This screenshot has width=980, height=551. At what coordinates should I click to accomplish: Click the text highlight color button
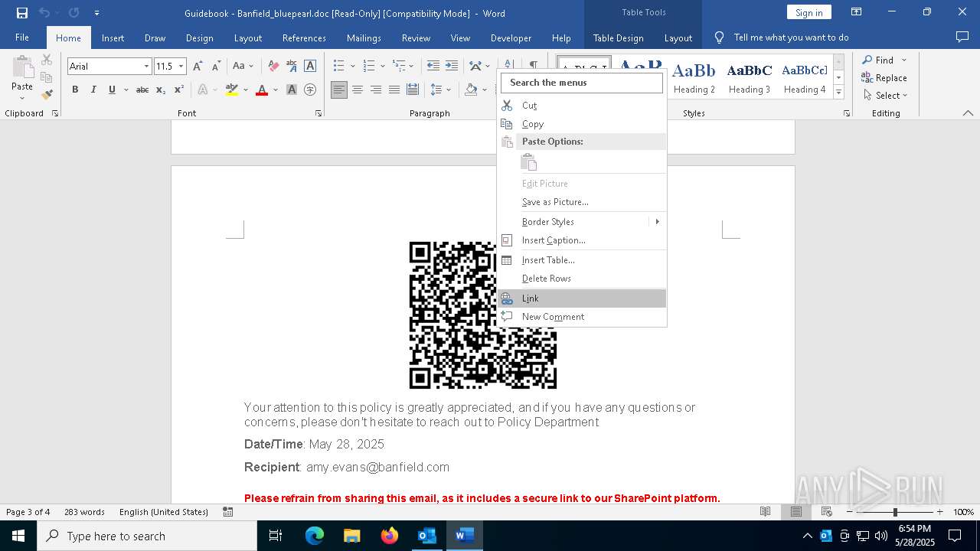232,90
